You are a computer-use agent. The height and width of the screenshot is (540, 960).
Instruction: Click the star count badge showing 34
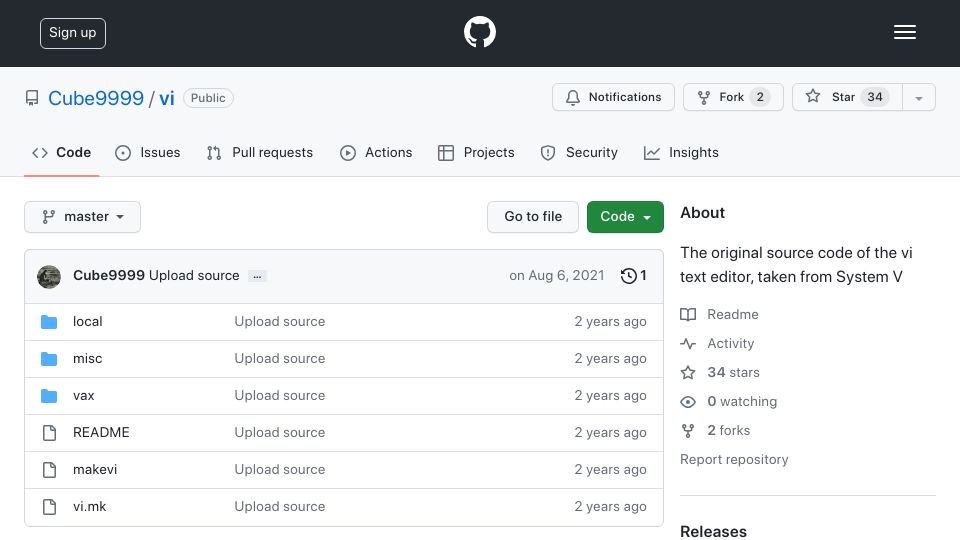[875, 97]
